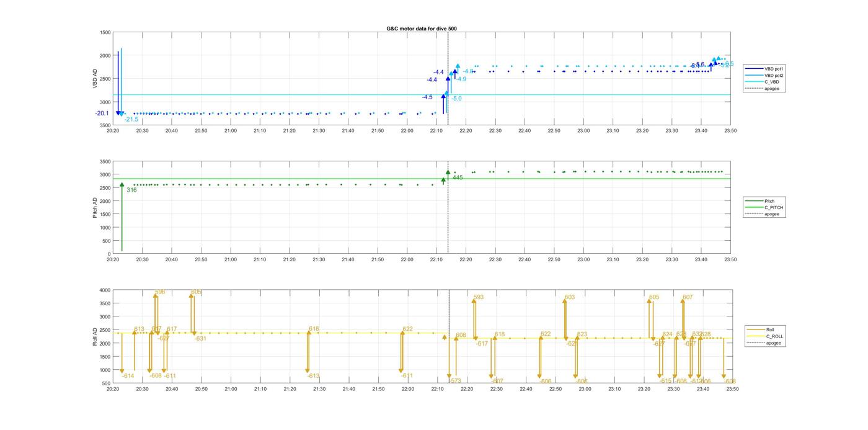Screen dimensions: 868x430
Task: Click the '4000' tick on Roll y-axis
Action: pyautogui.click(x=105, y=290)
